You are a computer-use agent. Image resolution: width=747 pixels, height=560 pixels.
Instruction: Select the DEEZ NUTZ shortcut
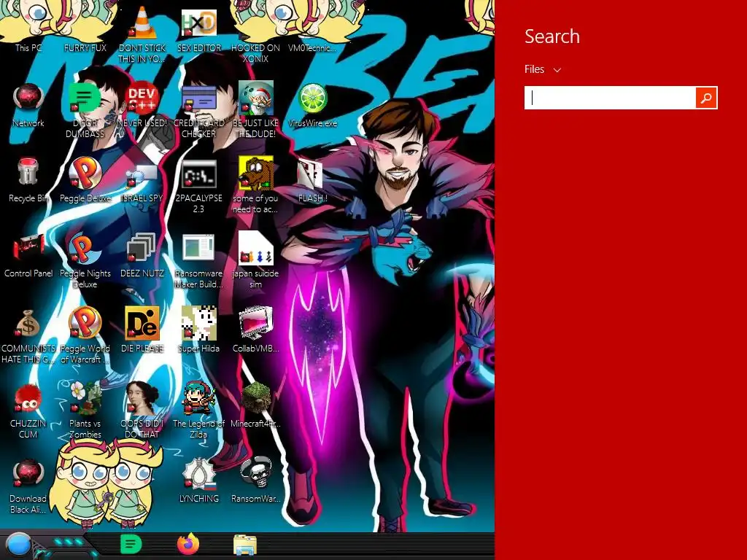(142, 255)
